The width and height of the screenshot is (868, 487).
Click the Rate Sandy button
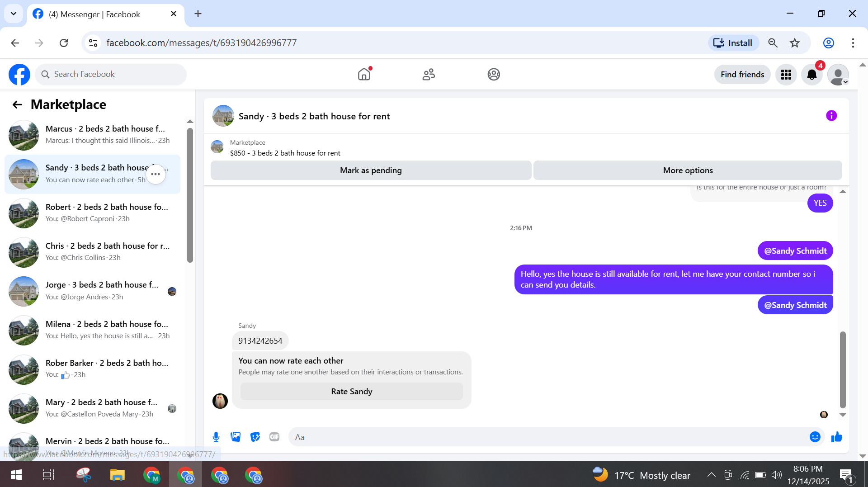click(352, 392)
